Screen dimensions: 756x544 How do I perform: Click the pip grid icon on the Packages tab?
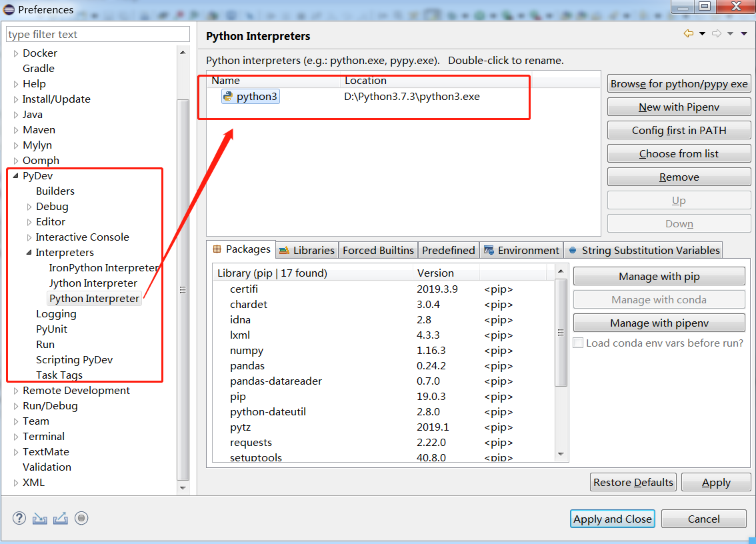(x=219, y=249)
